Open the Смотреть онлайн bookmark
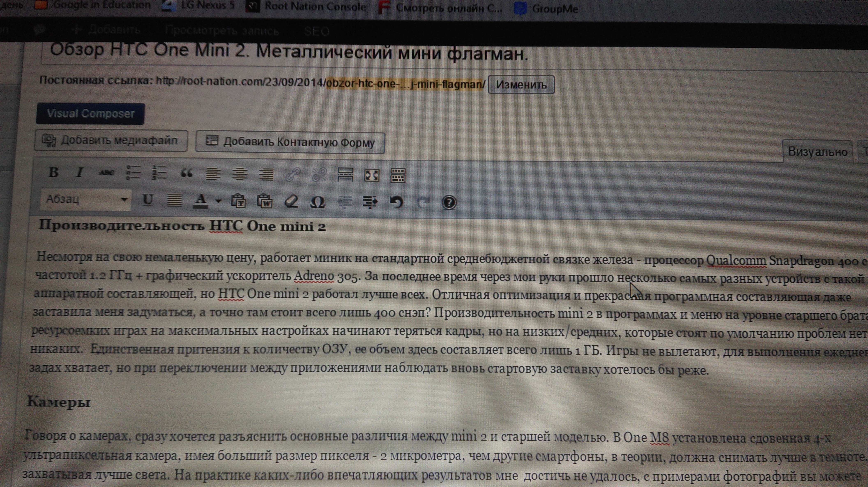 [440, 8]
